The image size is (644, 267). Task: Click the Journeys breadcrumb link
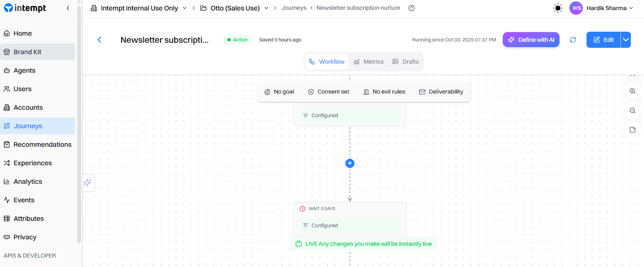294,8
